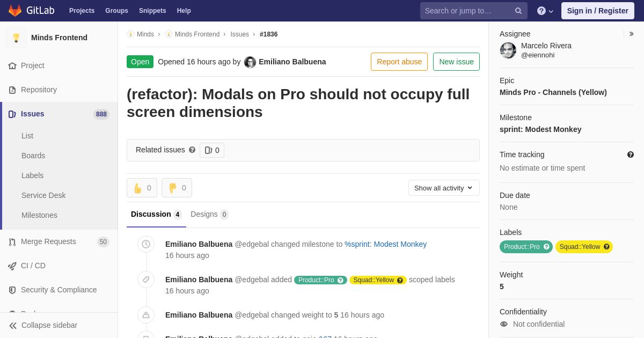Click the Time tracking help icon
644x338 pixels.
631,155
